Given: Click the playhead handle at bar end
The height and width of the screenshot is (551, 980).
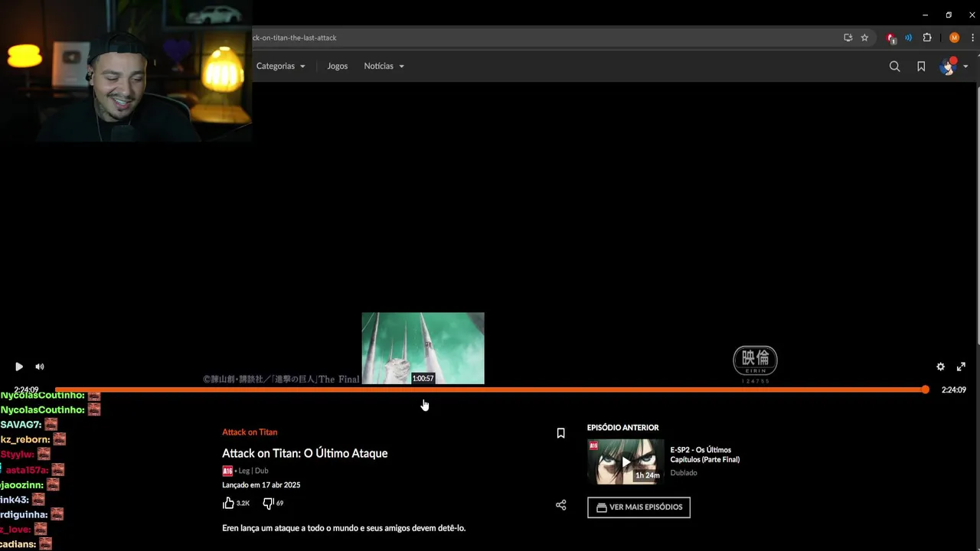Looking at the screenshot, I should point(925,390).
